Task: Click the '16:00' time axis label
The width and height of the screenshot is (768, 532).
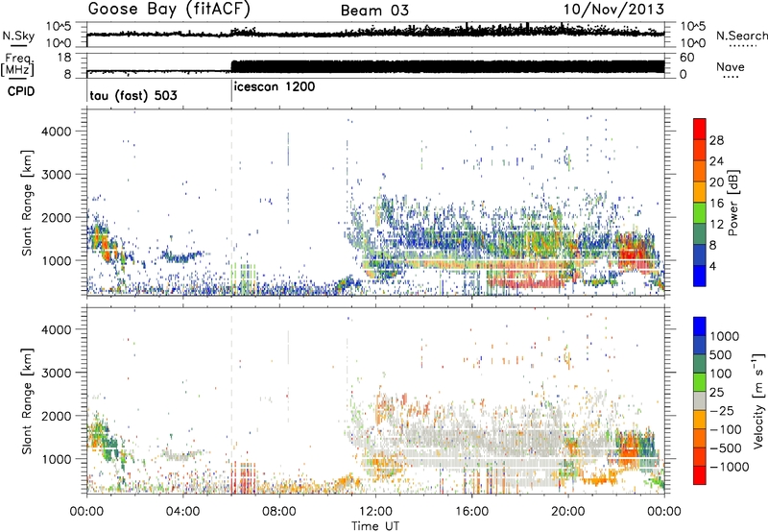Action: pyautogui.click(x=471, y=512)
